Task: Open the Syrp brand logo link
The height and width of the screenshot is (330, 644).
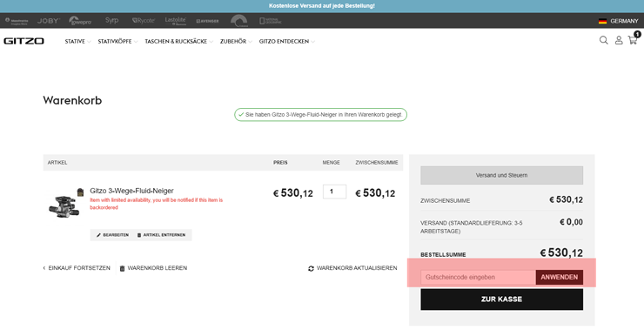Action: click(111, 20)
